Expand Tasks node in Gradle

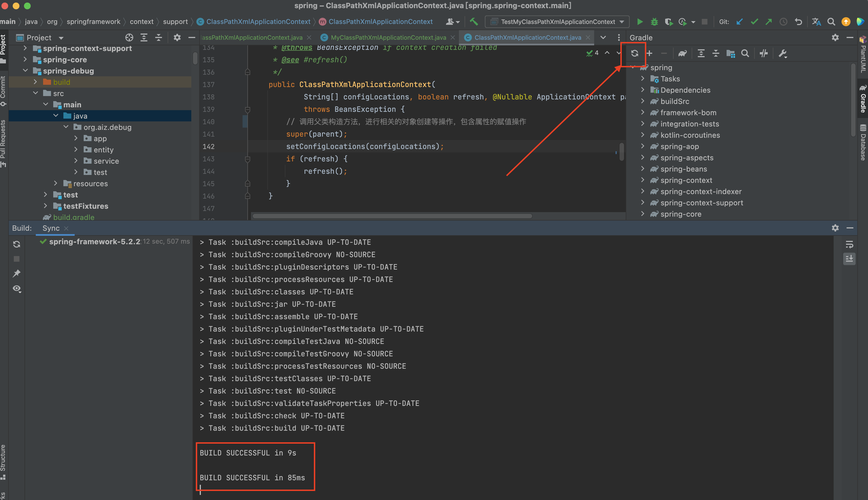pyautogui.click(x=642, y=79)
